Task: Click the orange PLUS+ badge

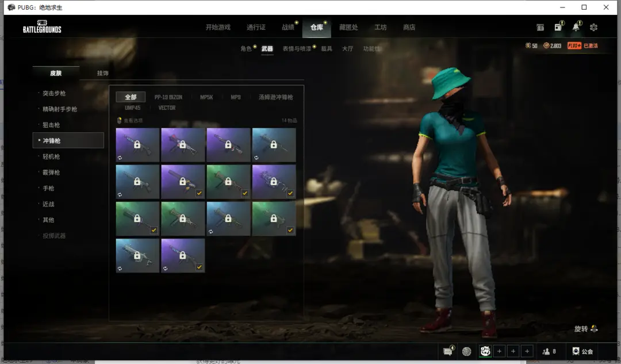Action: 574,45
